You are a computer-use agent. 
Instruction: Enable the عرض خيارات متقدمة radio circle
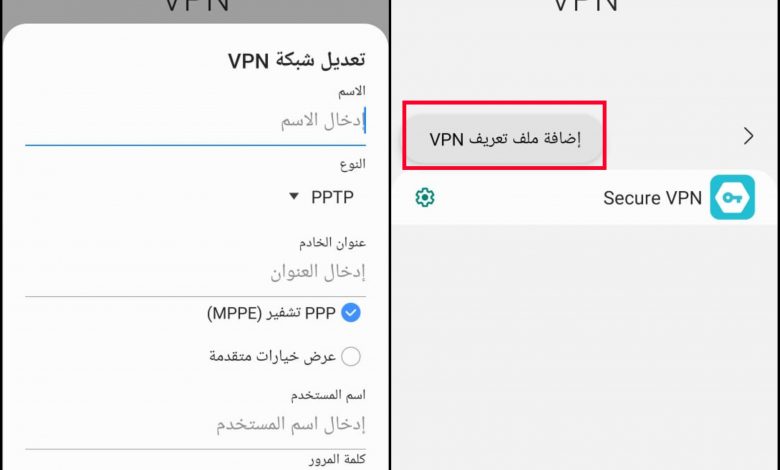point(351,356)
